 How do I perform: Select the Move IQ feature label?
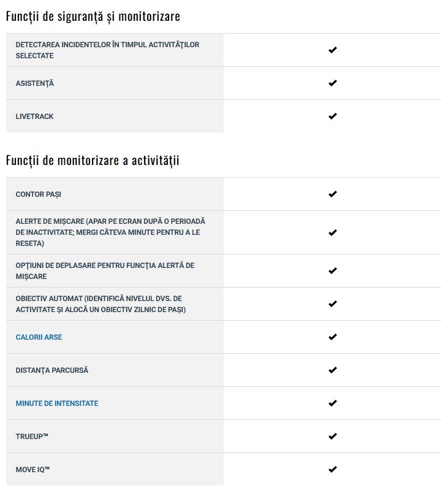(32, 470)
